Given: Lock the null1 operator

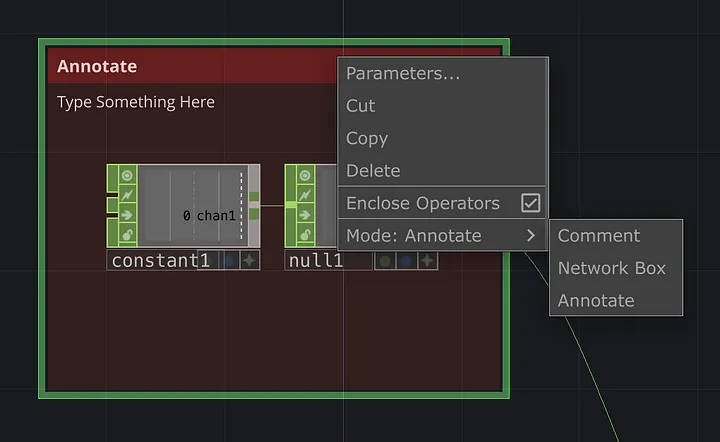Looking at the screenshot, I should click(x=305, y=235).
